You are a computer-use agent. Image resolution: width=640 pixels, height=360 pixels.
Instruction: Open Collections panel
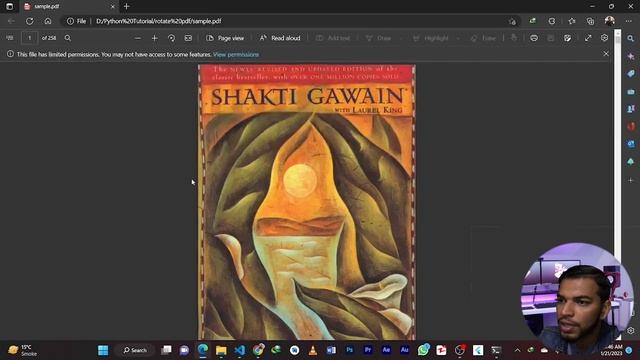click(590, 21)
